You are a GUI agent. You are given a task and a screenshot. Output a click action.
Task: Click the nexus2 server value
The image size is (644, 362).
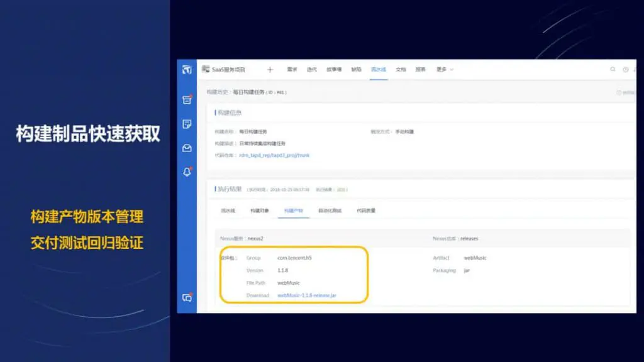point(255,238)
